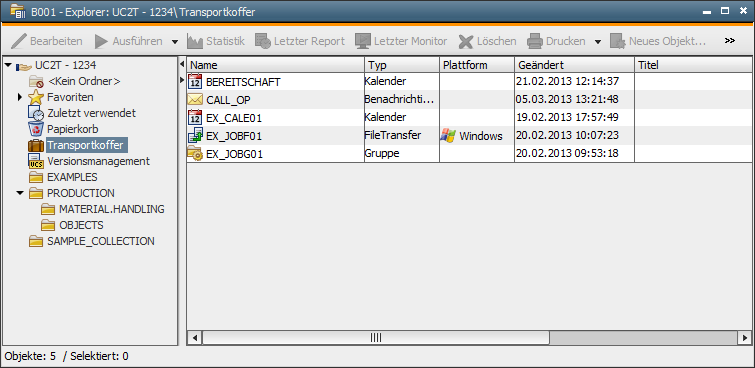Viewport: 755px width, 368px height.
Task: Click the Bearbeiten pencil icon in toolbar
Action: click(x=18, y=41)
